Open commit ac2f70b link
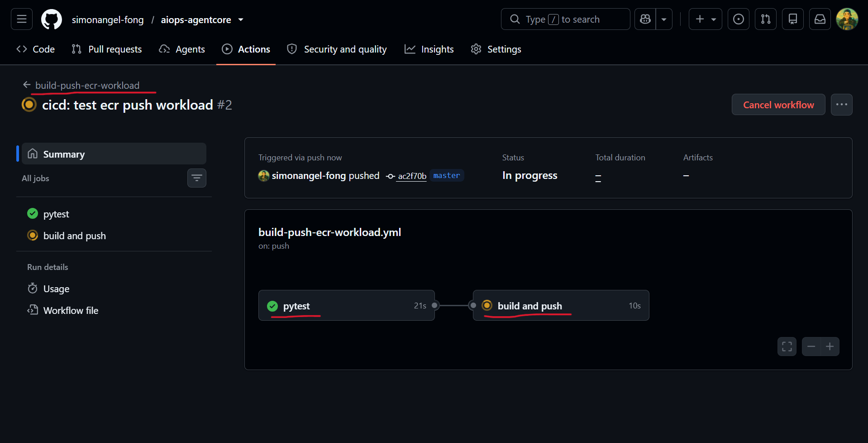This screenshot has width=868, height=443. 412,176
